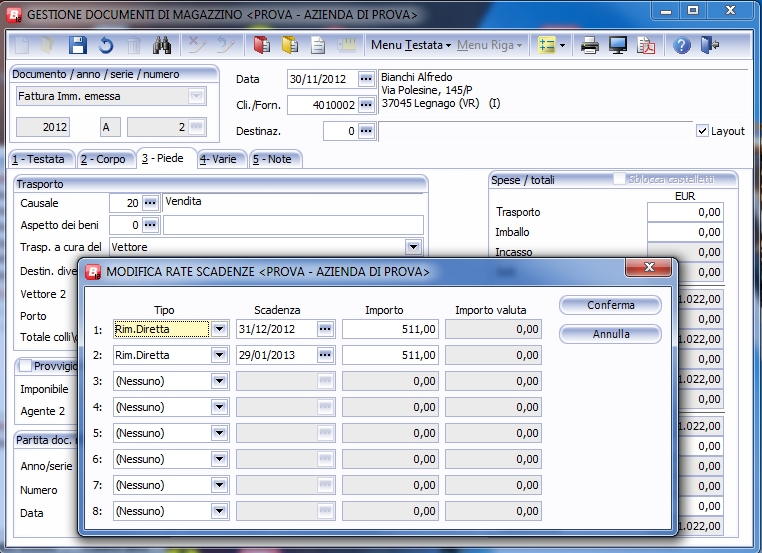Click the Importo field of rate 2
The width and height of the screenshot is (762, 553).
[x=390, y=355]
